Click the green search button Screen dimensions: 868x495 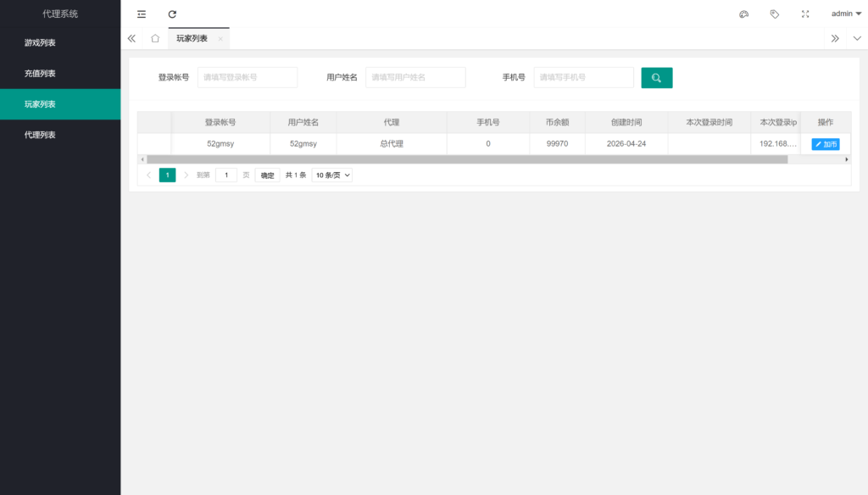656,78
